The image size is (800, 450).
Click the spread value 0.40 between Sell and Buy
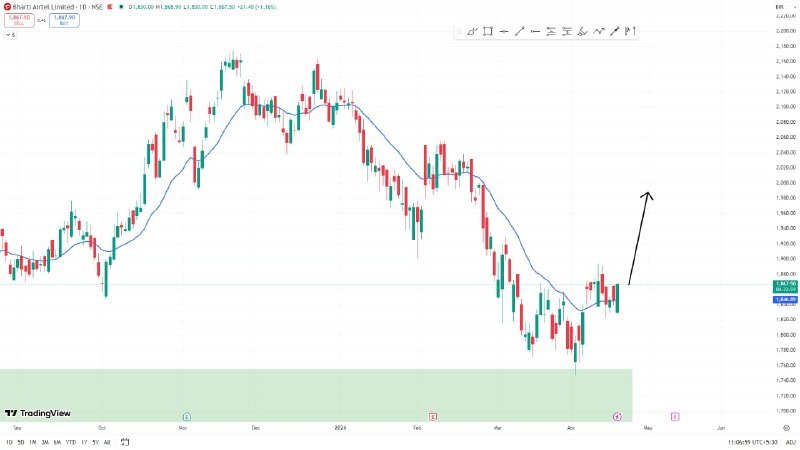(42, 20)
